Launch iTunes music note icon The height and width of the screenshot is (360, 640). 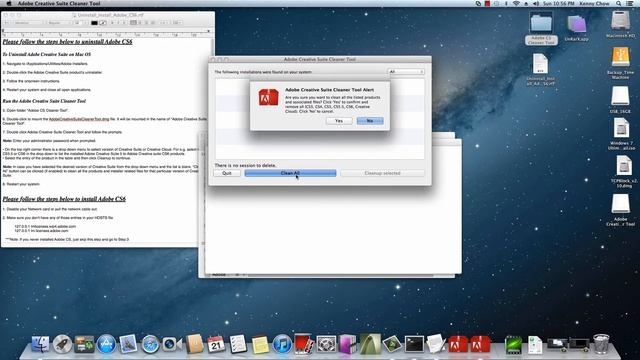282,344
